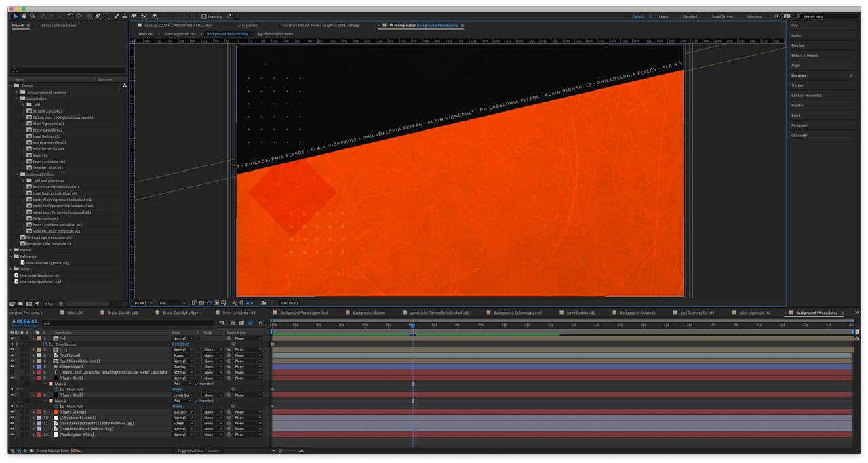Change Flyers Orange Multiply blend mode dropdown
The width and height of the screenshot is (868, 463).
pyautogui.click(x=182, y=412)
